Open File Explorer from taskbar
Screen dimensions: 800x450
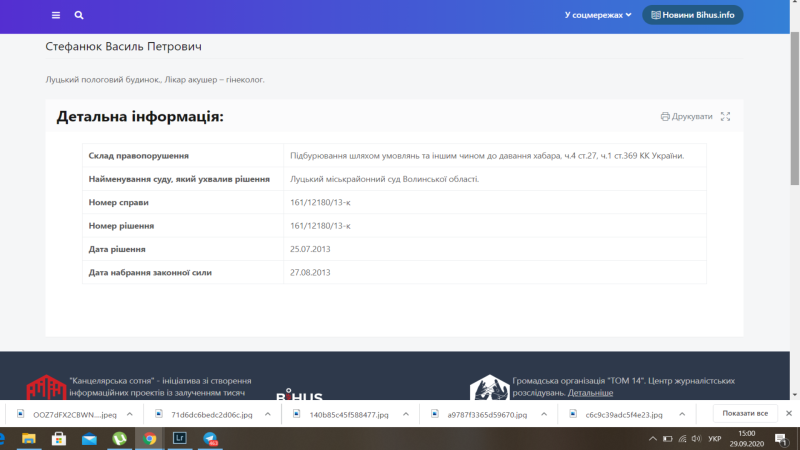click(x=28, y=439)
